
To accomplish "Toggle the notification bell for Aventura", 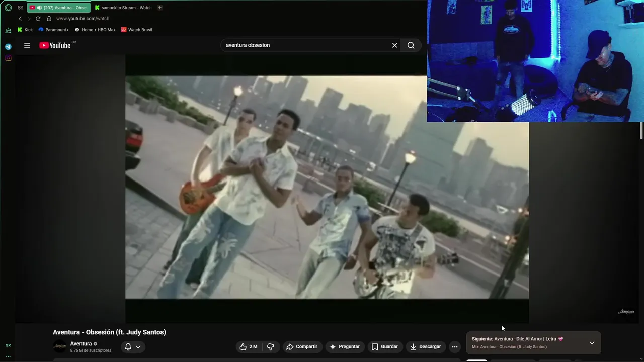I will click(128, 347).
